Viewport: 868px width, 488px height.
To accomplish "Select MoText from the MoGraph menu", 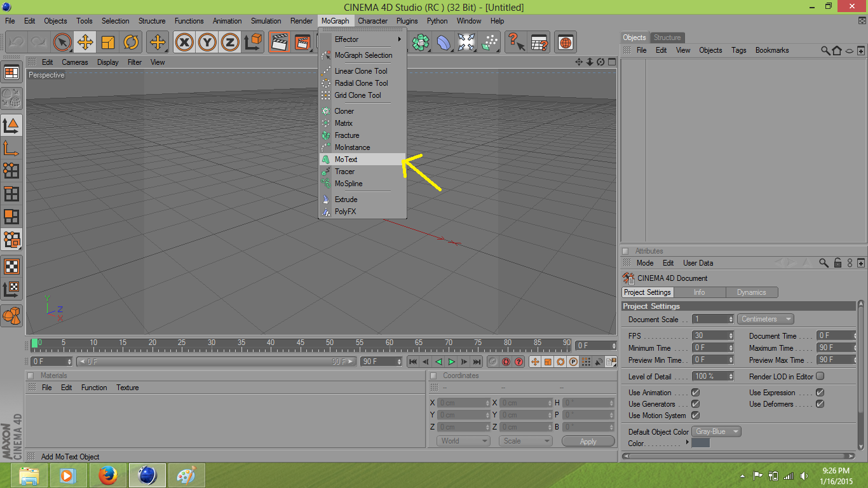I will (363, 159).
